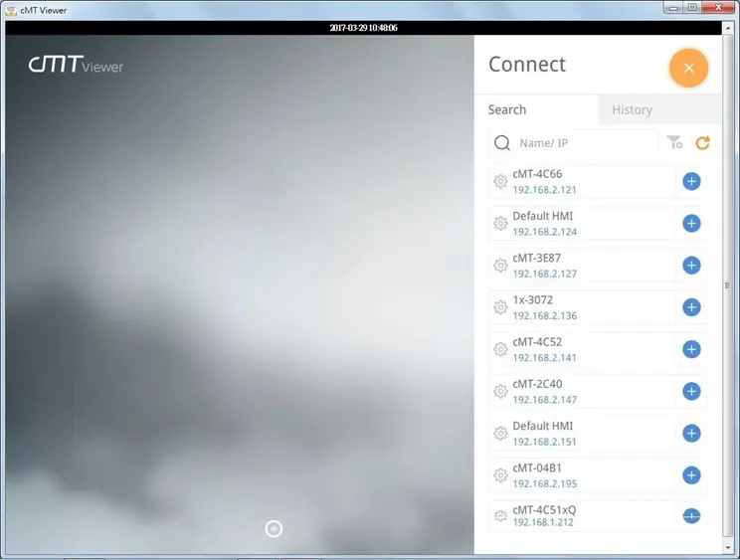Select IP address 192.168.2.121

544,190
